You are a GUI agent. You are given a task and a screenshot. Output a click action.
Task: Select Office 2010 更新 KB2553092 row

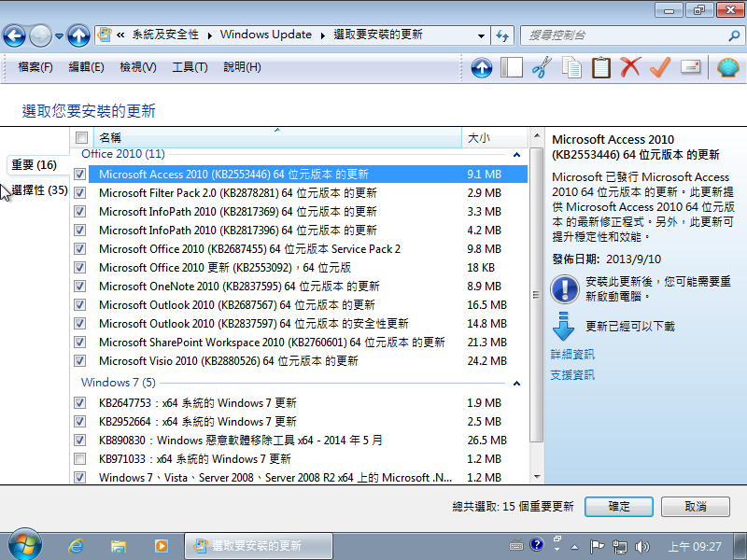308,268
